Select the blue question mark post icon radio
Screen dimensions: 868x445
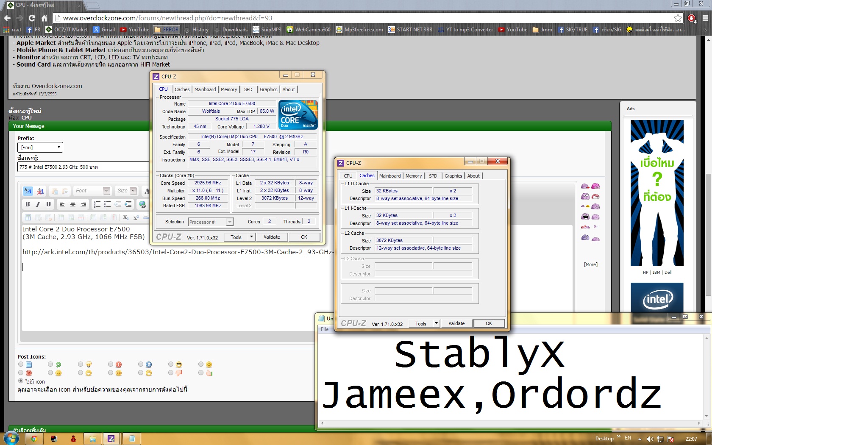[x=141, y=364]
